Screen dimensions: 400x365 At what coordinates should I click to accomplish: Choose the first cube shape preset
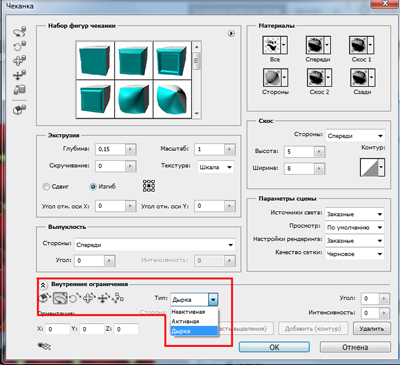pyautogui.click(x=95, y=60)
